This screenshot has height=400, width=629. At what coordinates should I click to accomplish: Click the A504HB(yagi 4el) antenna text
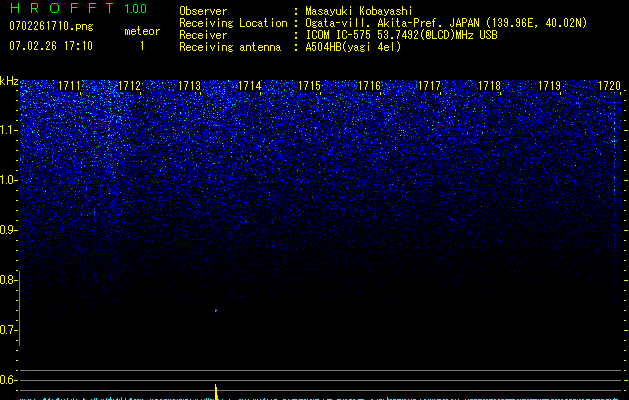tap(353, 47)
